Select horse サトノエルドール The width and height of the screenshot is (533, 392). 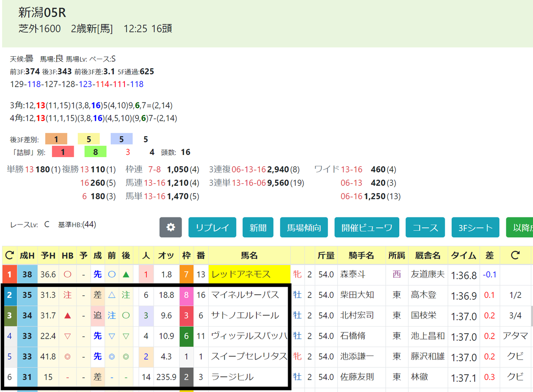coord(245,315)
